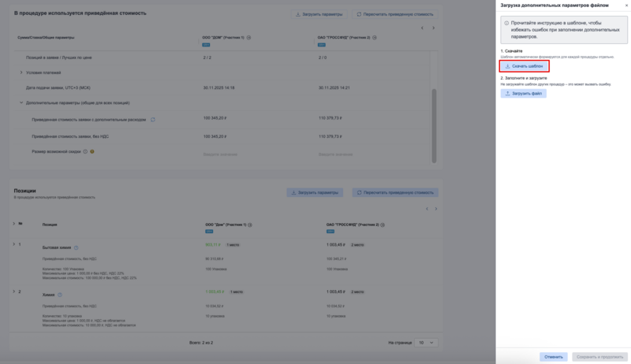Click the Скачать шаблон download button
This screenshot has width=631, height=364.
(524, 66)
